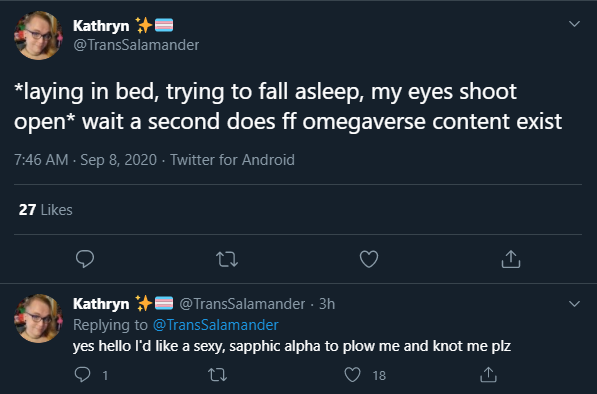Screen dimensions: 597x394
Task: Open the 3h timestamp on reply
Action: (x=327, y=304)
